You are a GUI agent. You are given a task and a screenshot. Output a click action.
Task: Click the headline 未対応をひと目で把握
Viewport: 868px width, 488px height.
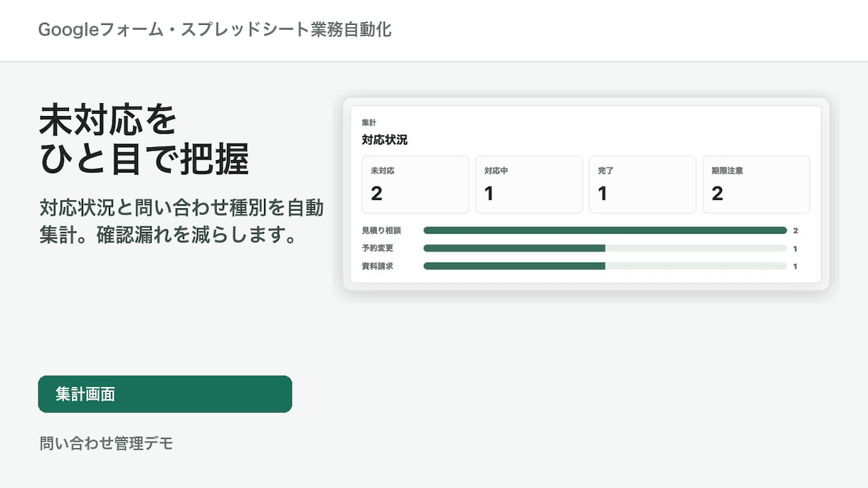coord(144,140)
